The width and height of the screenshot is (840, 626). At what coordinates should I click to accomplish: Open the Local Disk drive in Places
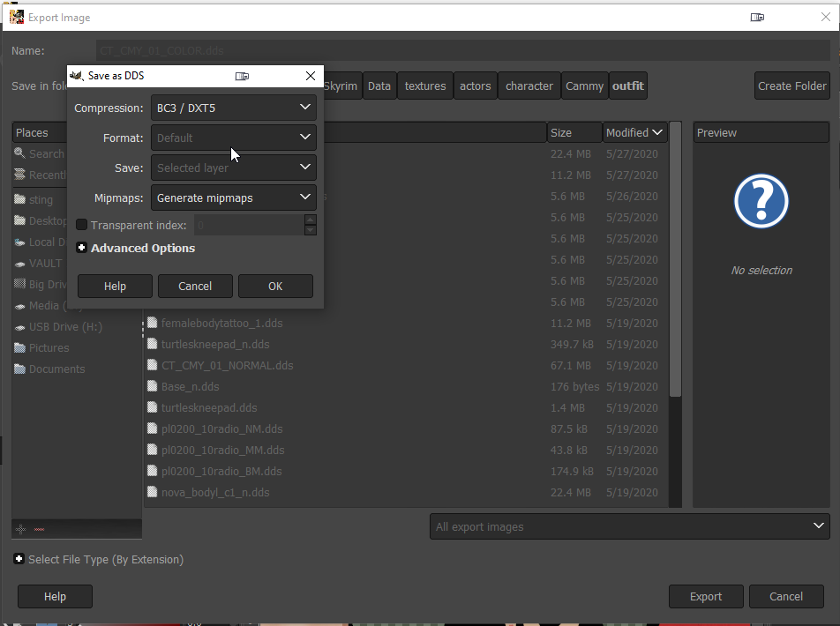41,242
